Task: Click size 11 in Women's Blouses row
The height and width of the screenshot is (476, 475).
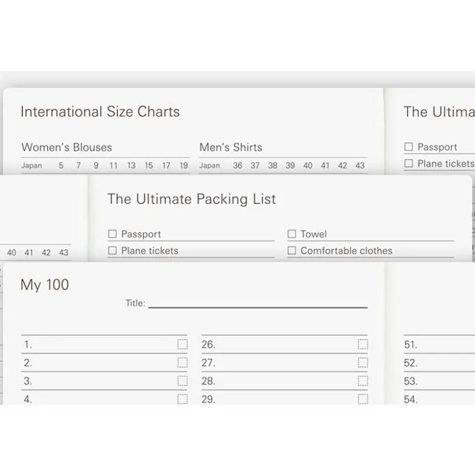Action: click(x=113, y=165)
